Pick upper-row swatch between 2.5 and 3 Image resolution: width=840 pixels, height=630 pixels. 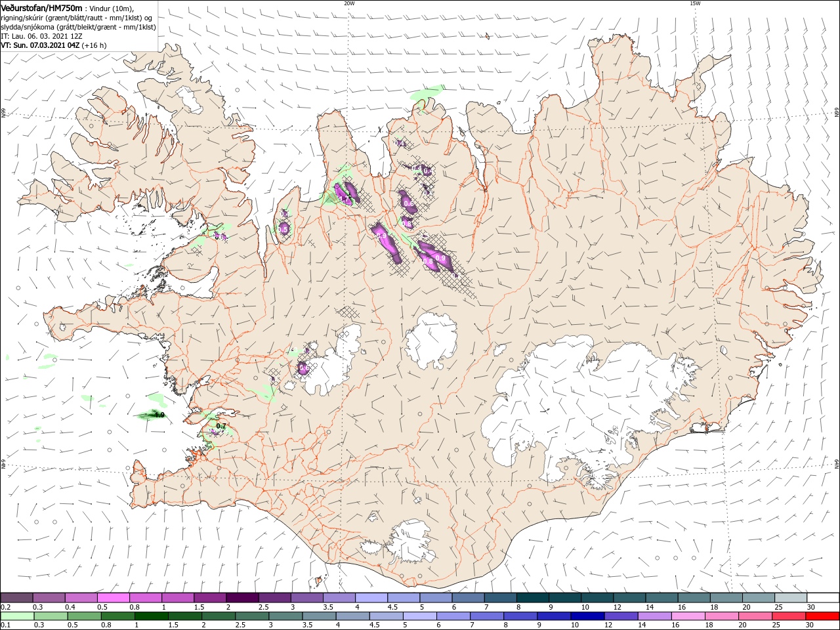[275, 597]
